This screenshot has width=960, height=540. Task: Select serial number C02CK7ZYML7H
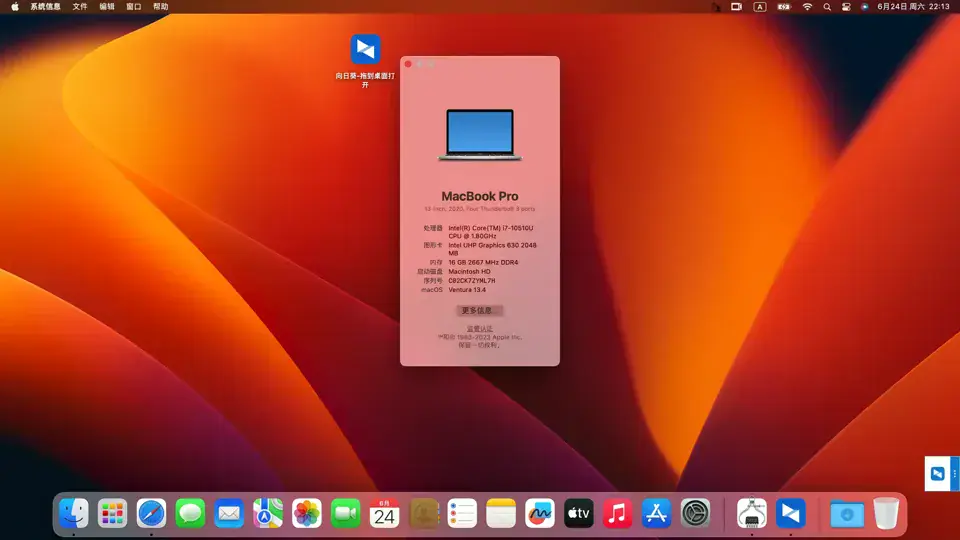471,280
